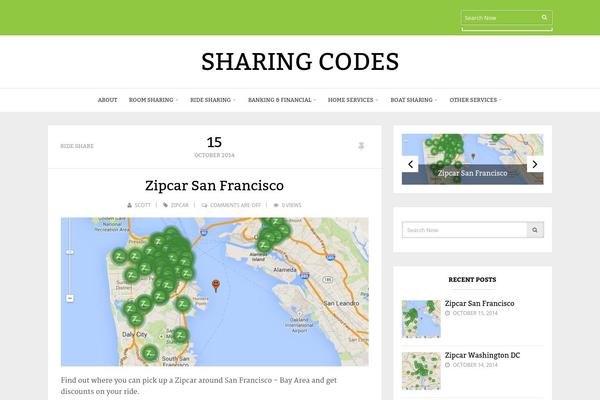Click the Comments Are Off text
The image size is (600, 400).
pyautogui.click(x=235, y=205)
